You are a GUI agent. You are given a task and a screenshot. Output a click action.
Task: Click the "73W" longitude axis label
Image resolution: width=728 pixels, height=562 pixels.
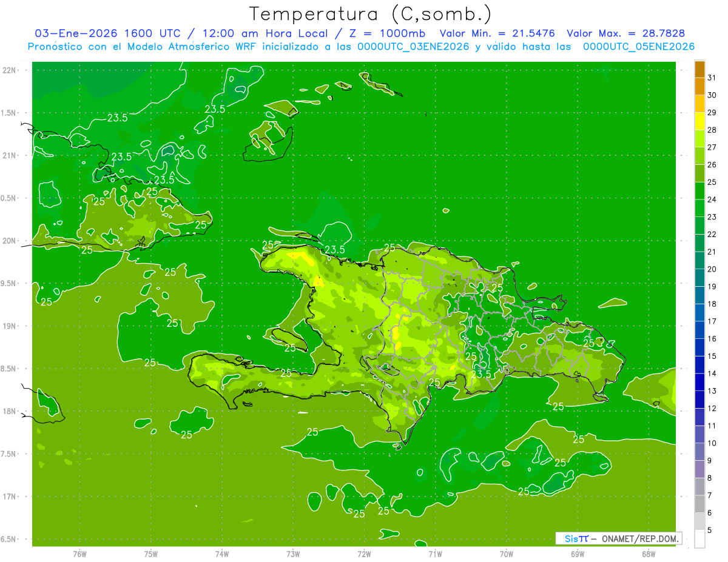[x=293, y=554]
